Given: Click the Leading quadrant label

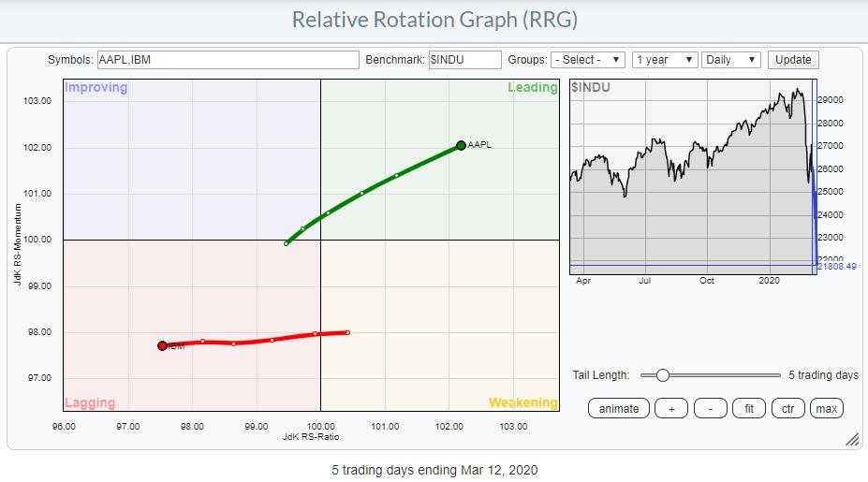Looking at the screenshot, I should 532,88.
